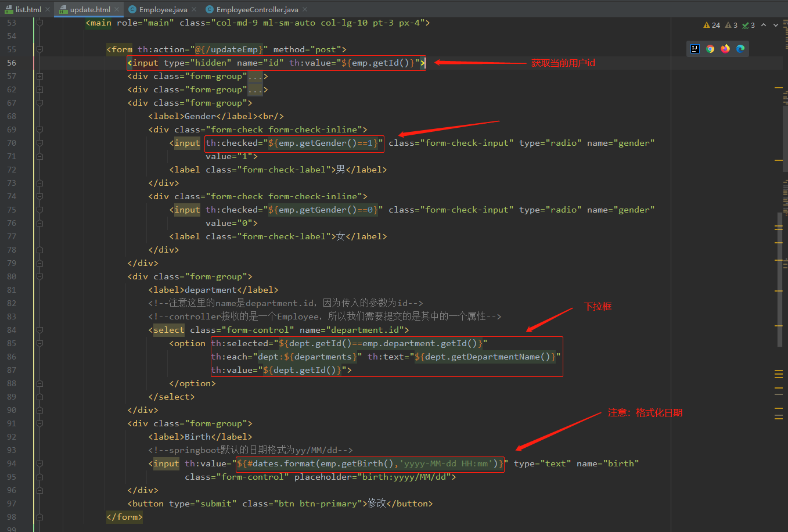Click the closing </form> tag
788x532 pixels.
(x=124, y=517)
